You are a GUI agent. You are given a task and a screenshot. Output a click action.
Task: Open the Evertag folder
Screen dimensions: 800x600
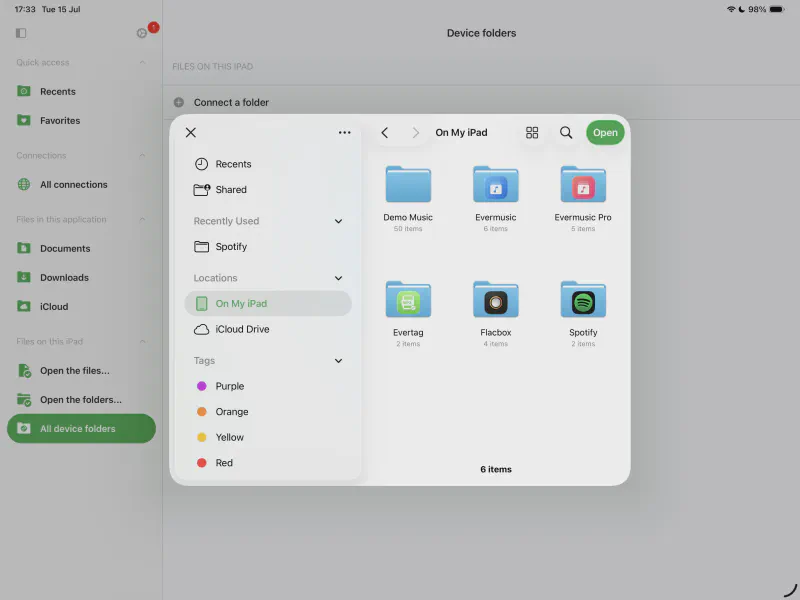(408, 300)
